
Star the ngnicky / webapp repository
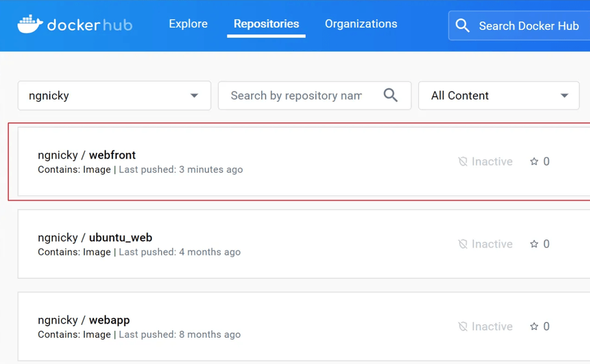534,327
